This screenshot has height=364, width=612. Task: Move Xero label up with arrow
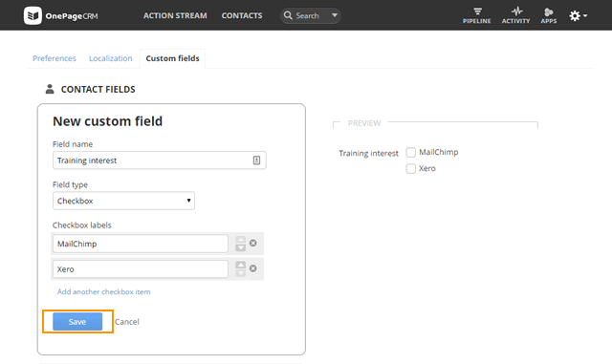coord(241,265)
